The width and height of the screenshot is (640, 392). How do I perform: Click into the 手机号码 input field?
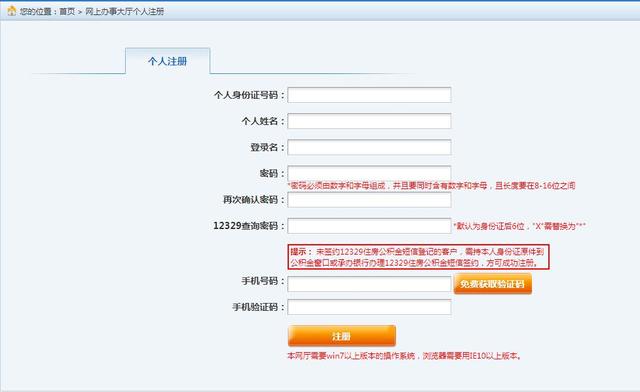369,284
